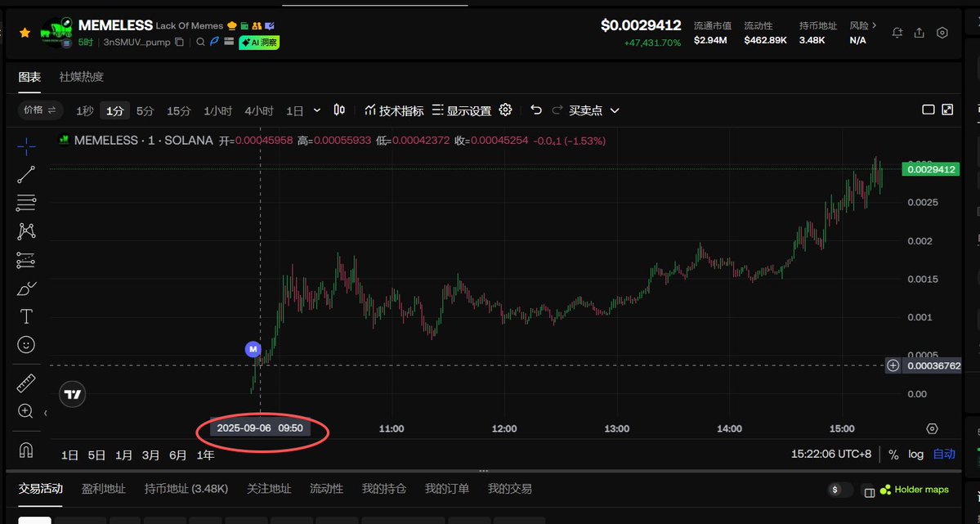
Task: Click the blue feather icon in the header
Action: click(214, 42)
